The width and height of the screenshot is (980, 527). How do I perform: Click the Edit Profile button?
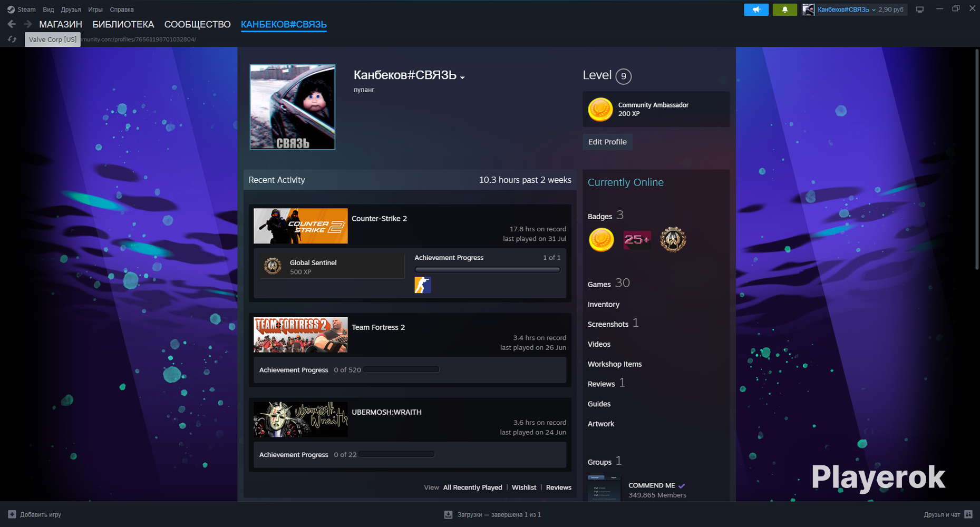(x=607, y=142)
